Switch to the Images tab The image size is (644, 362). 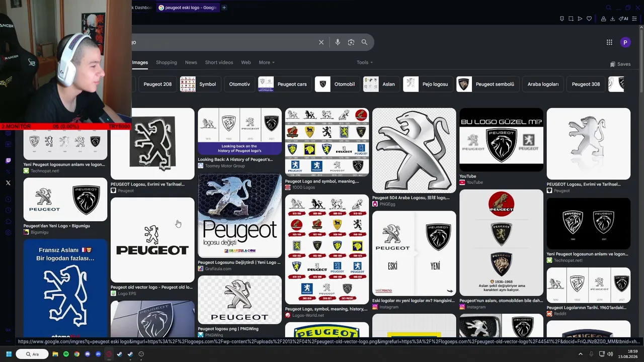point(140,62)
